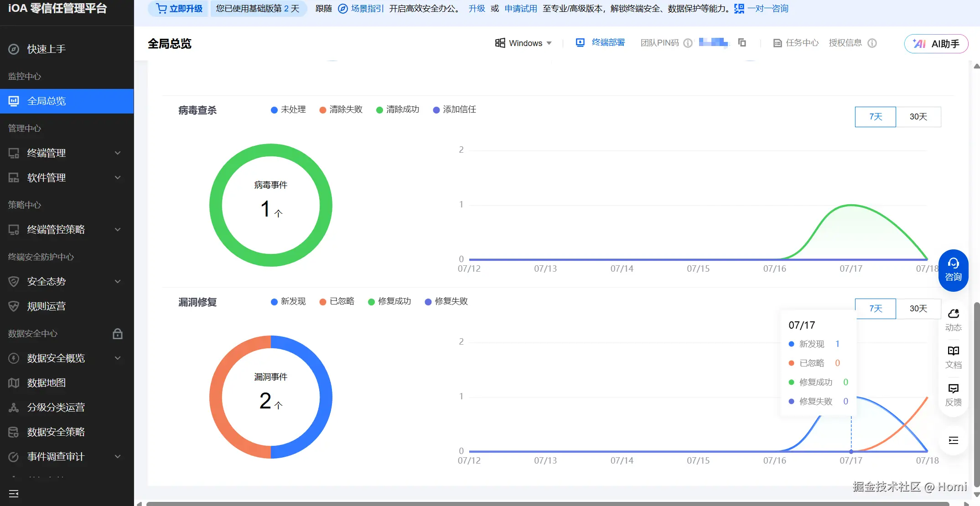The image size is (980, 506).
Task: Toggle the 已忽略 legend in 漏洞修复
Action: 337,302
